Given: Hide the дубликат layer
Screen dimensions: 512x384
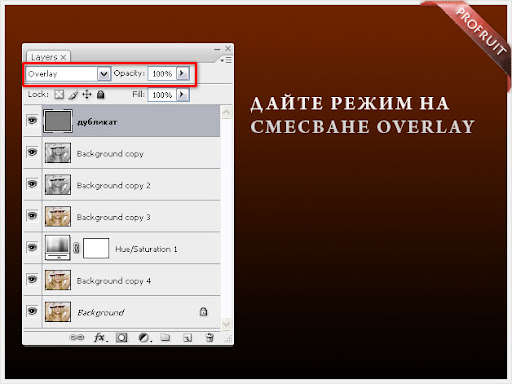Looking at the screenshot, I should (32, 120).
